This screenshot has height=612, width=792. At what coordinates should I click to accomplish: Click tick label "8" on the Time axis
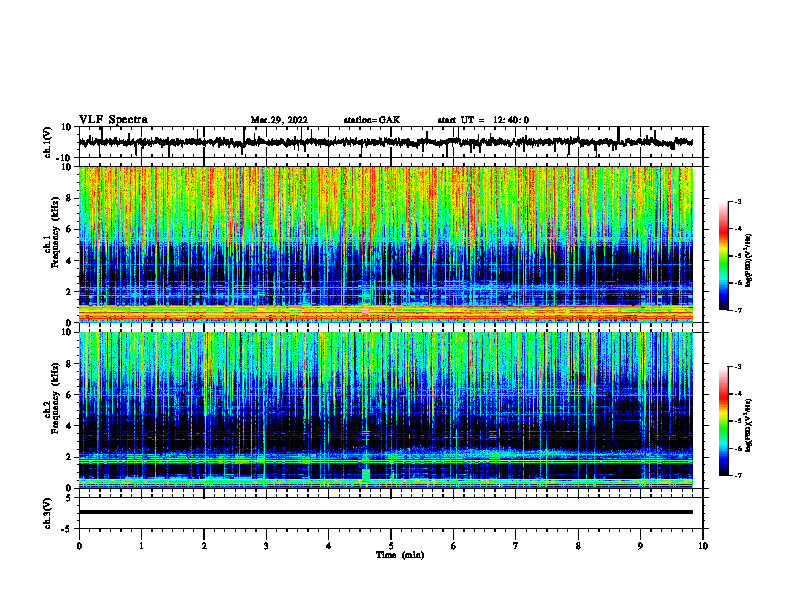pyautogui.click(x=578, y=546)
